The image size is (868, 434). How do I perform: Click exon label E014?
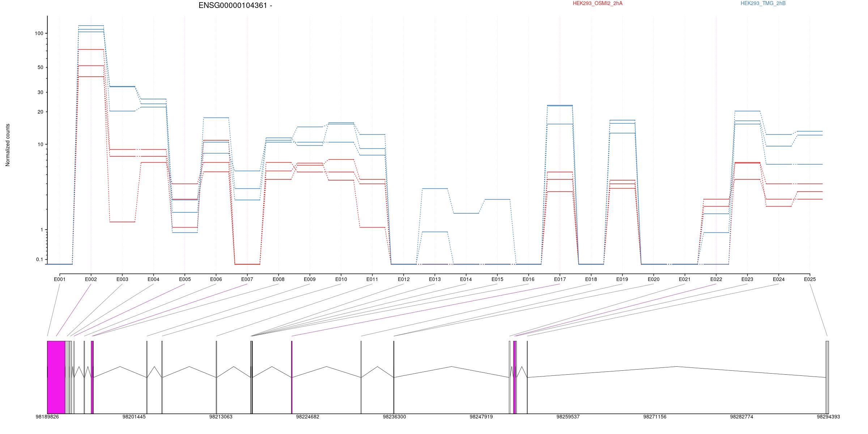pos(466,279)
